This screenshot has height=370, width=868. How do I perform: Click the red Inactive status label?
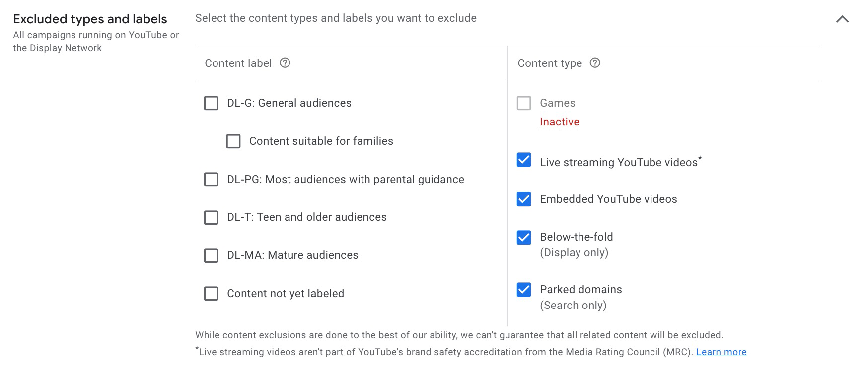click(x=560, y=122)
